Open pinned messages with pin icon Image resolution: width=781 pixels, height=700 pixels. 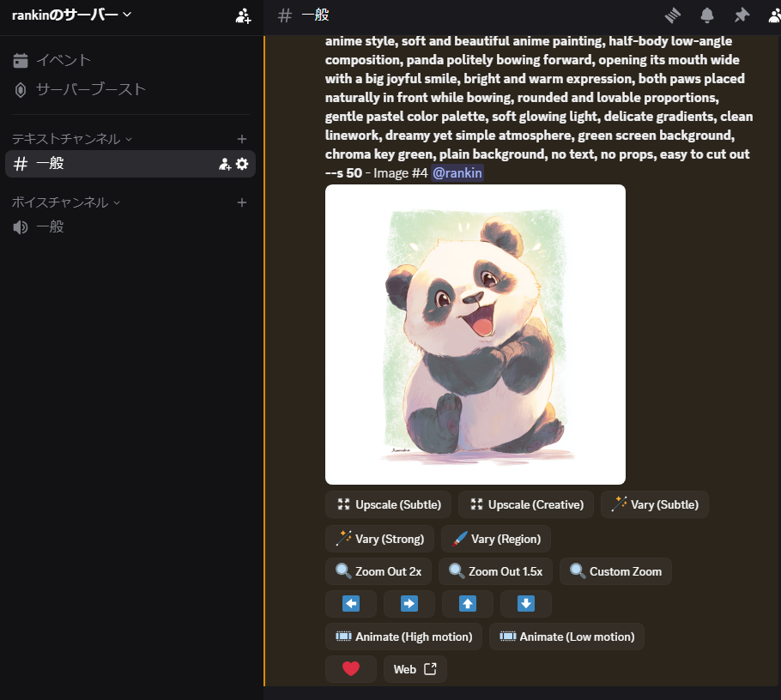[742, 15]
